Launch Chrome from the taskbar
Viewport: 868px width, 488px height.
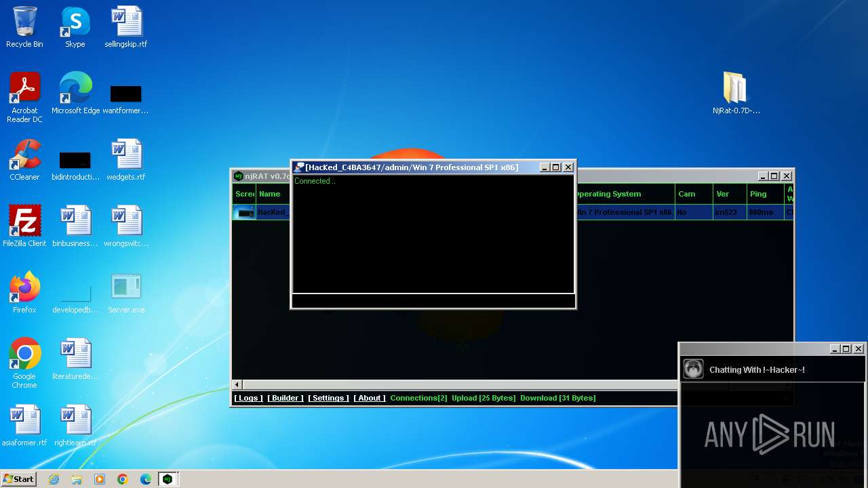click(123, 479)
